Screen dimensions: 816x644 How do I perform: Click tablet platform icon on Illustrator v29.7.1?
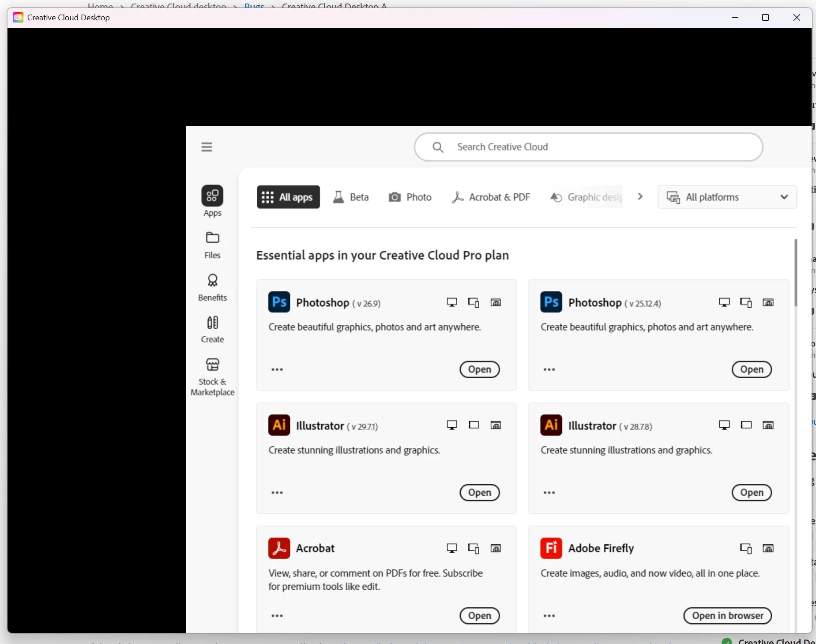point(474,425)
